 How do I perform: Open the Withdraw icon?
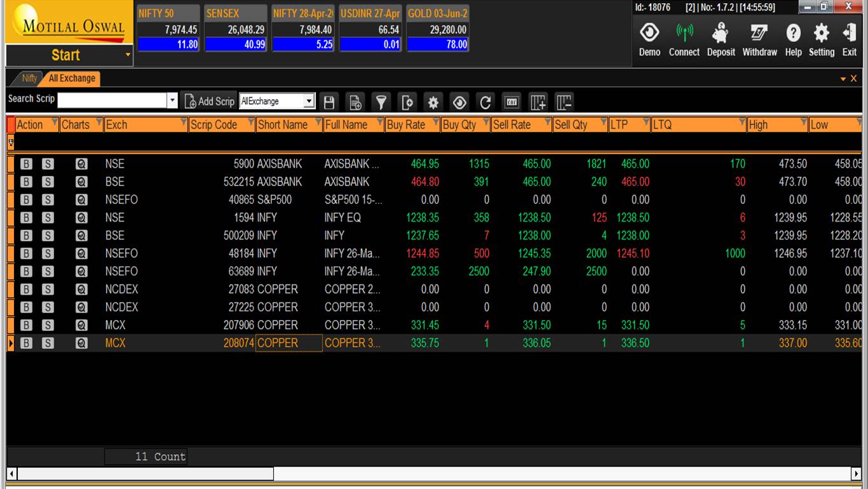(759, 39)
